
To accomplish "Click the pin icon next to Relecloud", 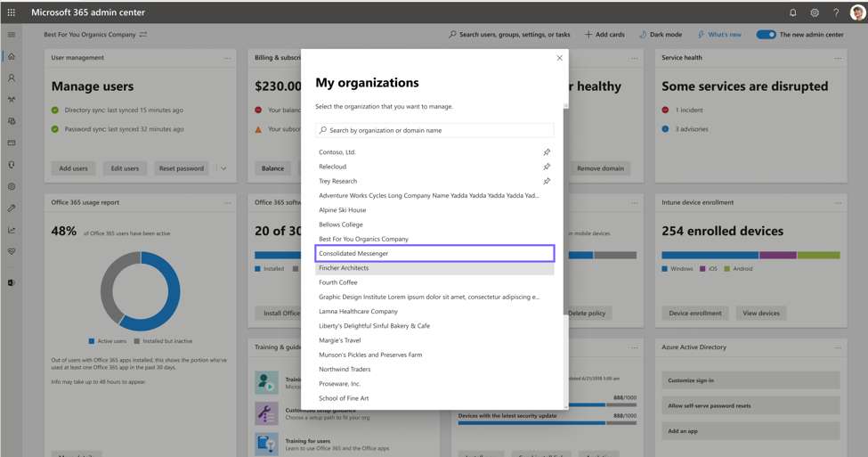I will coord(547,167).
